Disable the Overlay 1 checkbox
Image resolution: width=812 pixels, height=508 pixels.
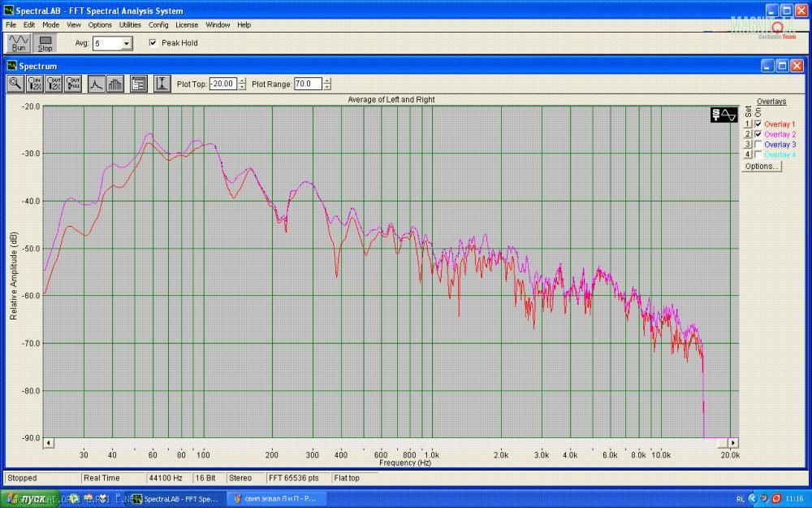click(x=758, y=124)
